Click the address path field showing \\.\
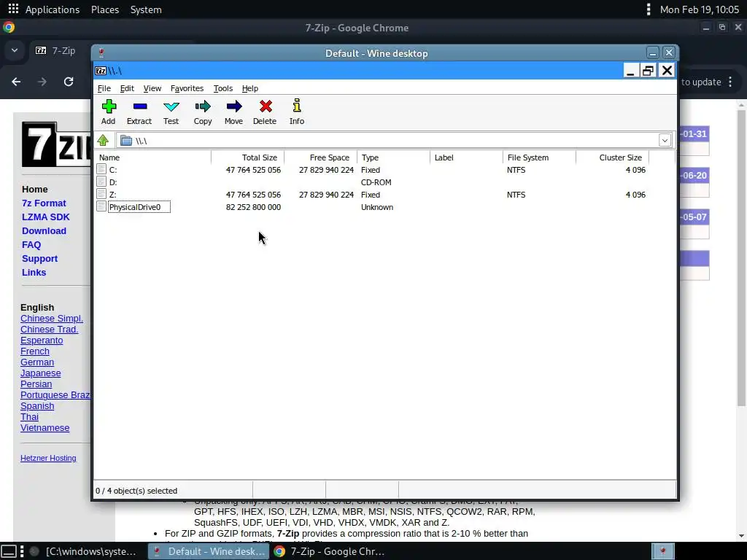Screen dimensions: 747x560 tap(388, 141)
